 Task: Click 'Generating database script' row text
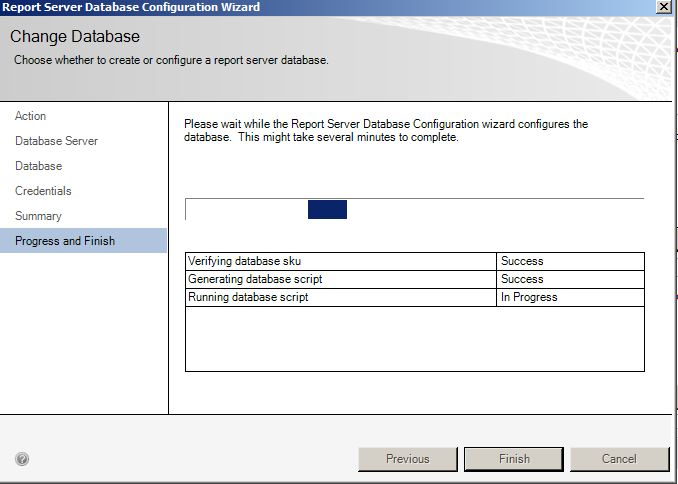(255, 279)
